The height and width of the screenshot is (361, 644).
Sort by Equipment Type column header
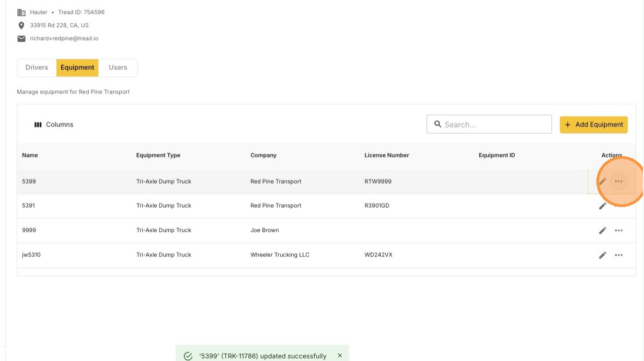[x=158, y=155]
